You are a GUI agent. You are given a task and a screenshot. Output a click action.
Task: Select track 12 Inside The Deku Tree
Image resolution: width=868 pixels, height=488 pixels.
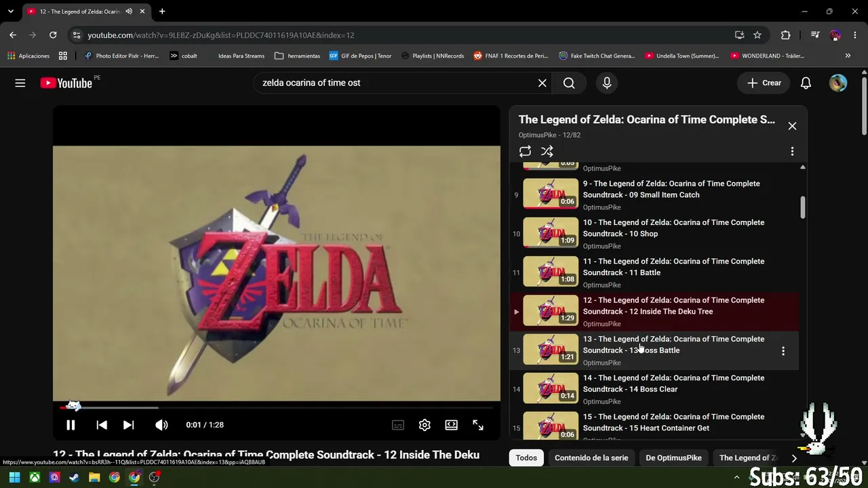point(654,312)
